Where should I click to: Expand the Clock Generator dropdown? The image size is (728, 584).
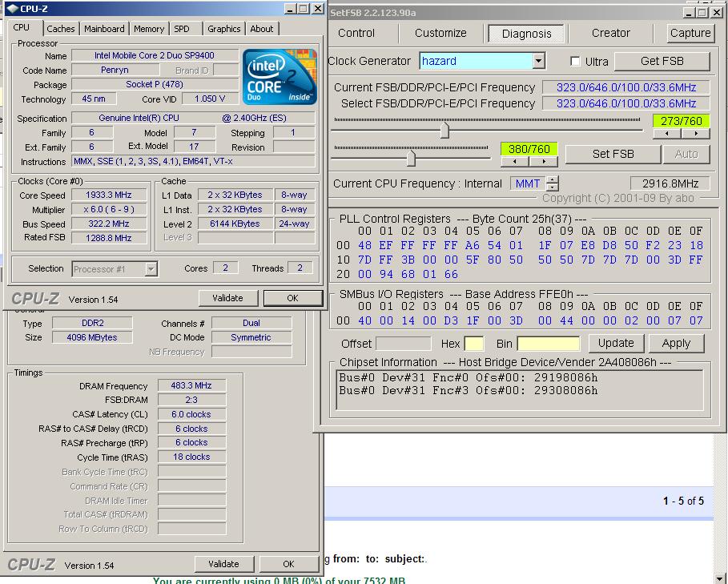point(538,61)
